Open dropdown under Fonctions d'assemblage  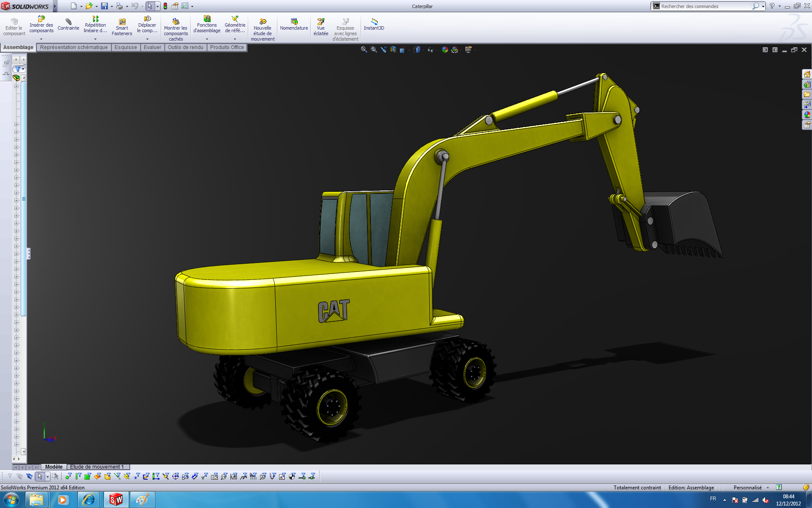pyautogui.click(x=207, y=39)
